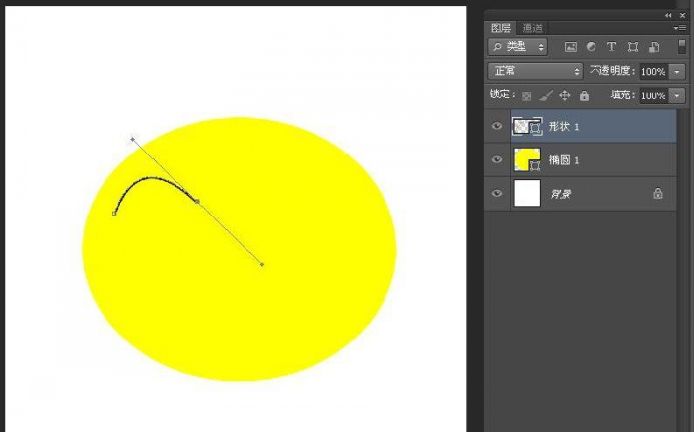The image size is (700, 432).
Task: Hide the 背景 layer
Action: [x=497, y=194]
